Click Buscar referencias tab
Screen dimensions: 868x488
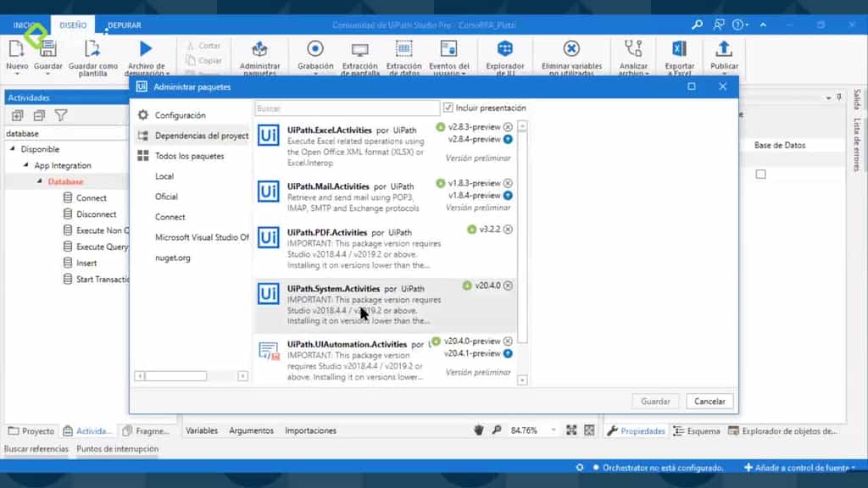click(36, 449)
